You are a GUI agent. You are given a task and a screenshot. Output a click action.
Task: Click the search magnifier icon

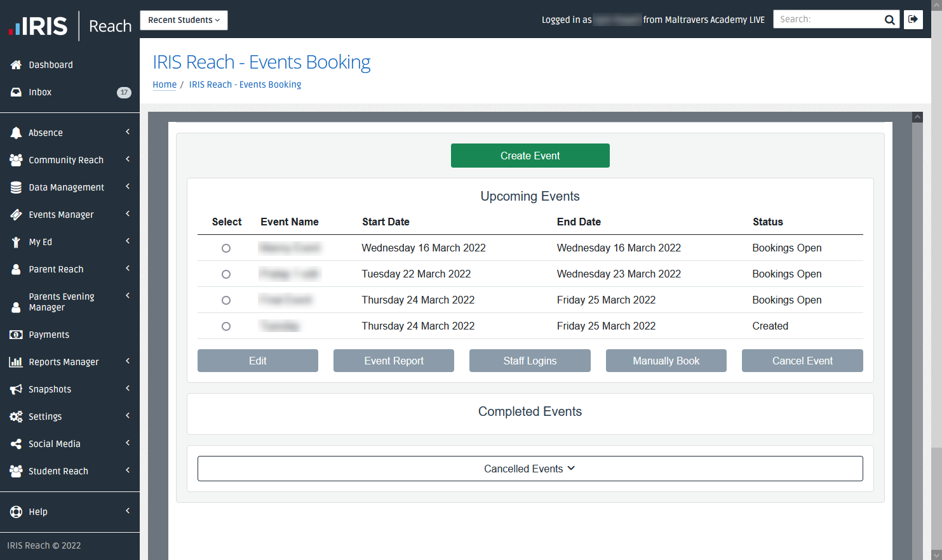click(890, 20)
